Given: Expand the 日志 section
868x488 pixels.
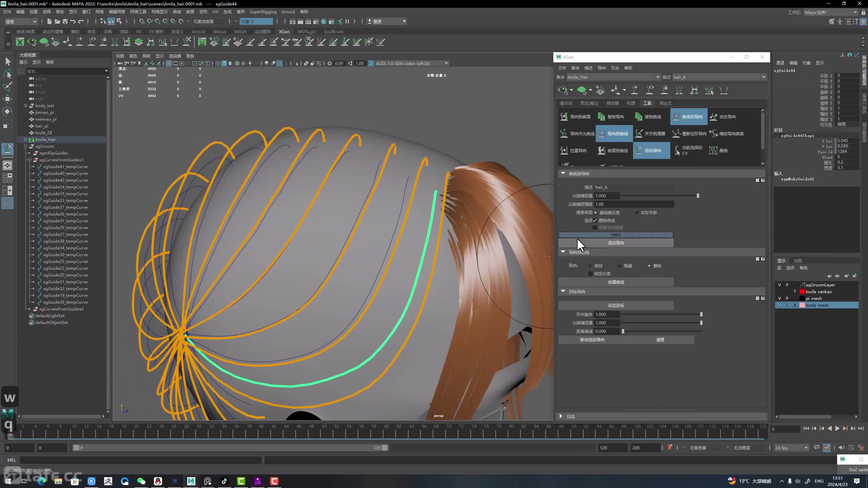Looking at the screenshot, I should coord(561,416).
